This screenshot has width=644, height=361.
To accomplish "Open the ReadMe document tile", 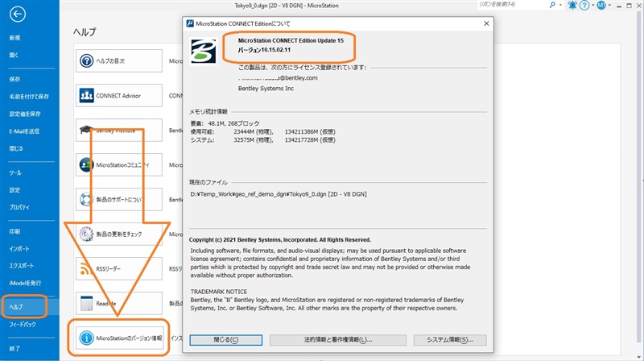I will tap(119, 303).
